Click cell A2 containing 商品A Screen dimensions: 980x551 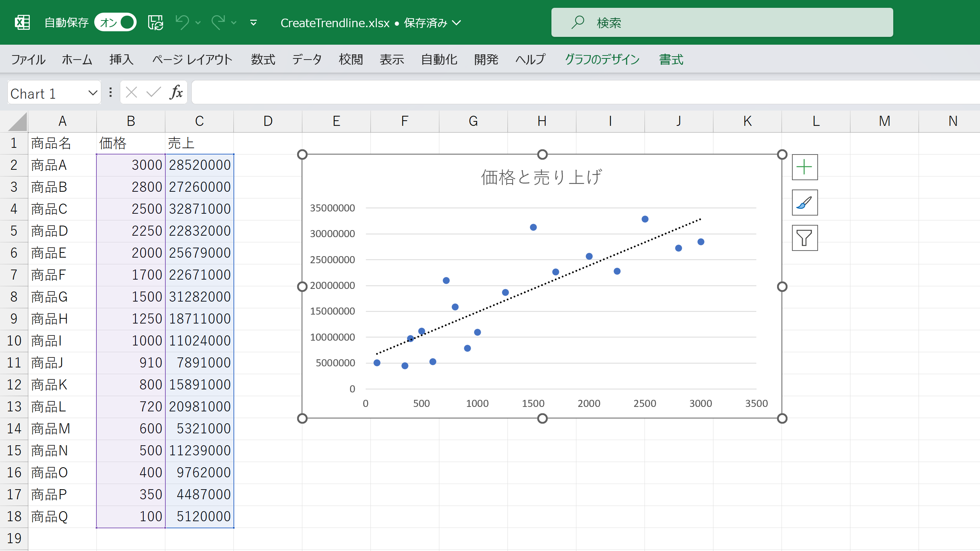[x=63, y=165]
